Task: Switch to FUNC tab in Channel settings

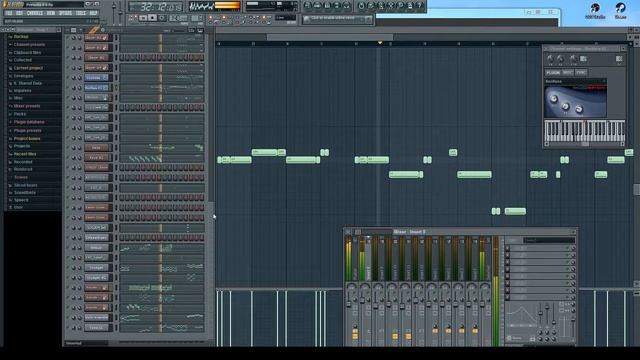Action: 581,73
